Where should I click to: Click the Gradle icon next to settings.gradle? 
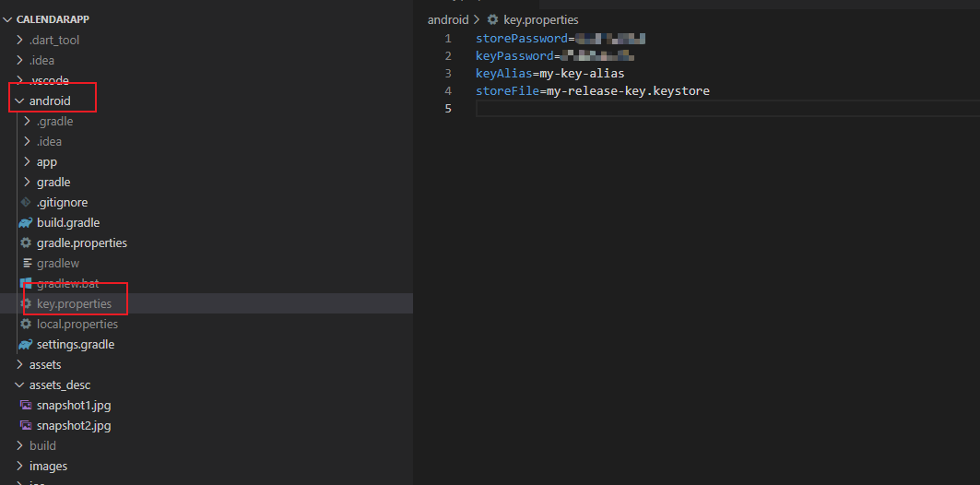click(x=26, y=345)
